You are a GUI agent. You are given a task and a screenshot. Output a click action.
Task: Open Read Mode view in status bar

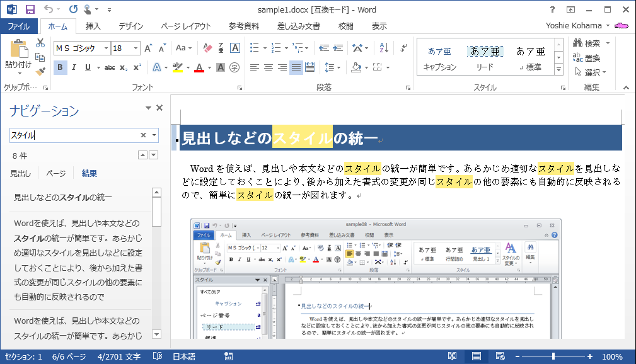[452, 356]
